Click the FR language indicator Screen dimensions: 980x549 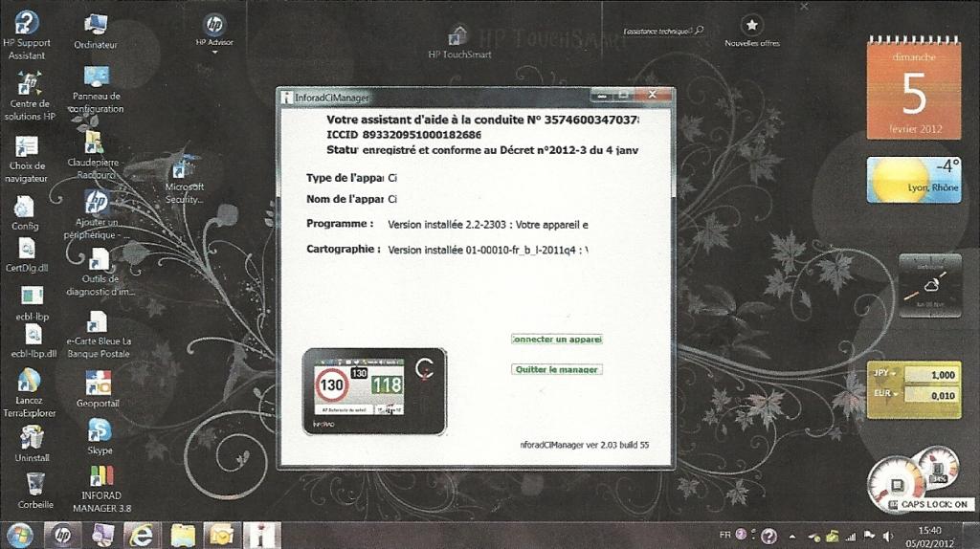[725, 536]
